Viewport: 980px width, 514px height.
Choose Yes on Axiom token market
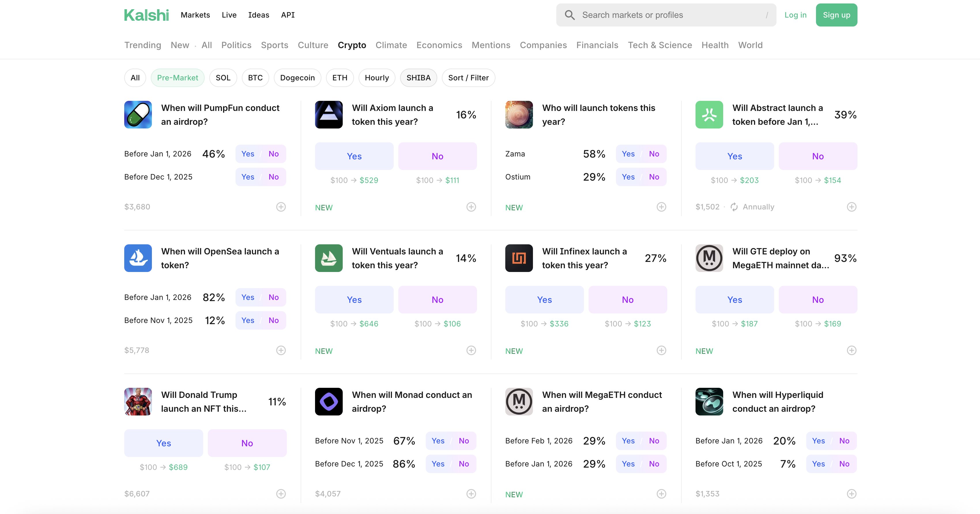pyautogui.click(x=354, y=156)
